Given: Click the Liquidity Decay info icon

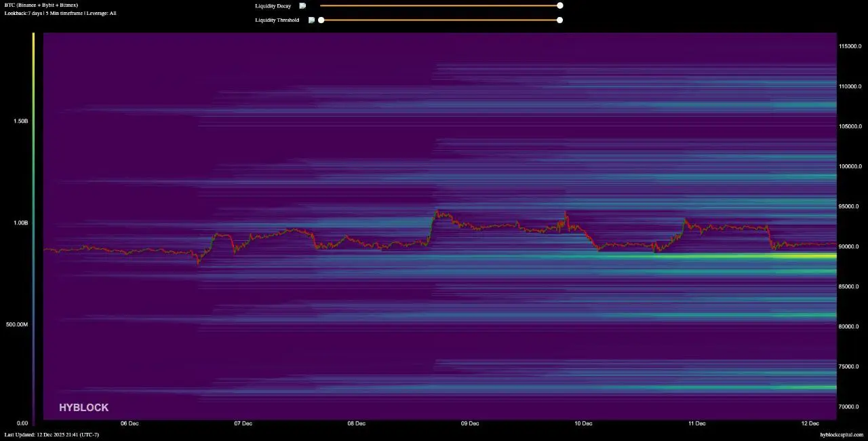Looking at the screenshot, I should pyautogui.click(x=302, y=5).
